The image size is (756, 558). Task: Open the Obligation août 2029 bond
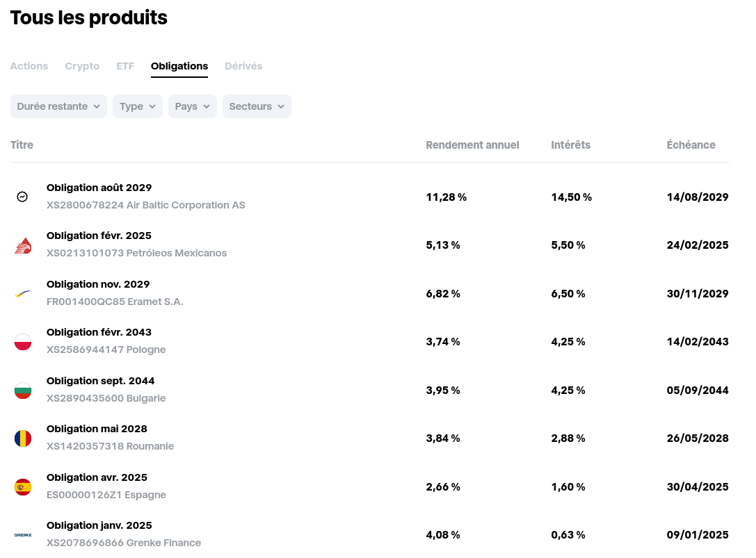tap(99, 188)
